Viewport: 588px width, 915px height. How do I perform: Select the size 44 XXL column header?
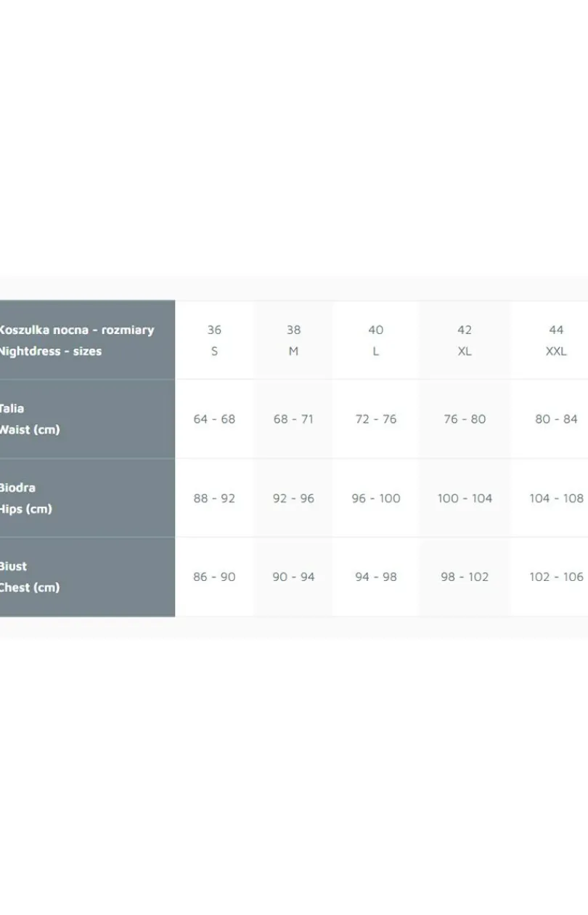click(556, 340)
